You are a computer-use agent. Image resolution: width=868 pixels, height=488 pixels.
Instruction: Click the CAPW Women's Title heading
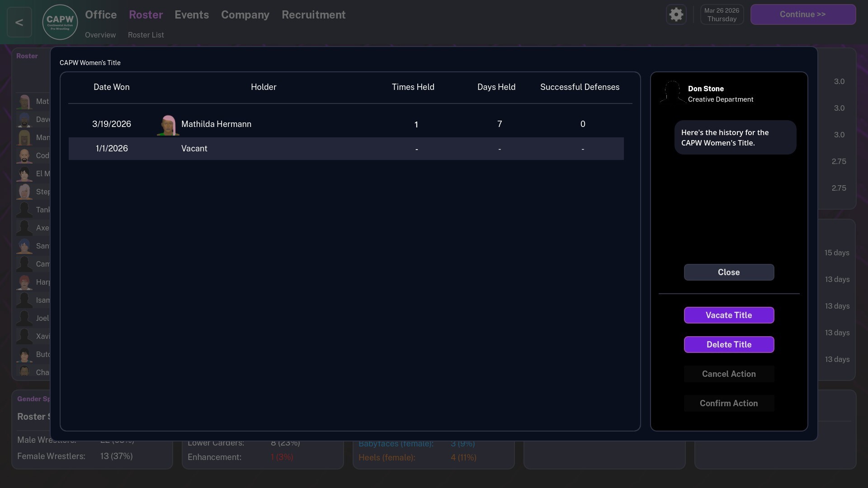[90, 63]
